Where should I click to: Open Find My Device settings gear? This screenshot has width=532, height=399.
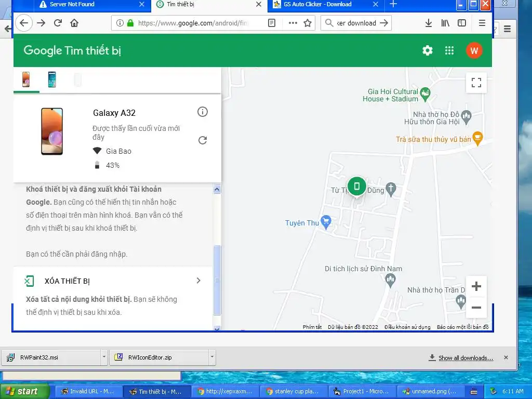(x=428, y=50)
